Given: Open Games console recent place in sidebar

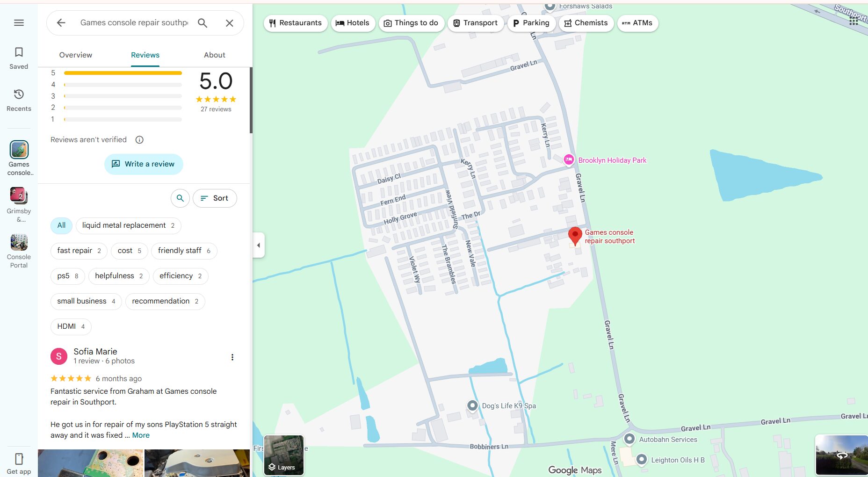Looking at the screenshot, I should tap(19, 158).
